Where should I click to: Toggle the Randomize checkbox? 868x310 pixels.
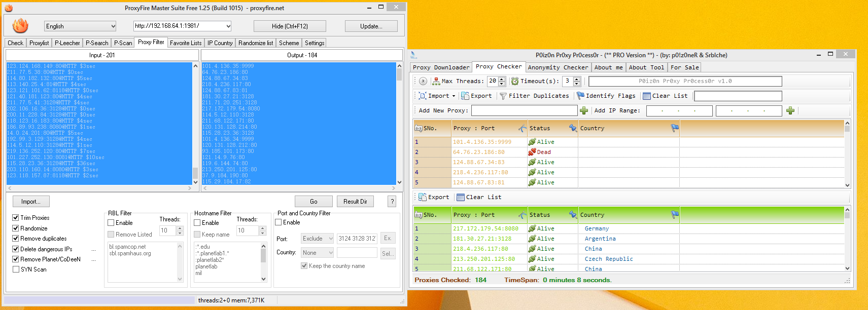[x=16, y=228]
